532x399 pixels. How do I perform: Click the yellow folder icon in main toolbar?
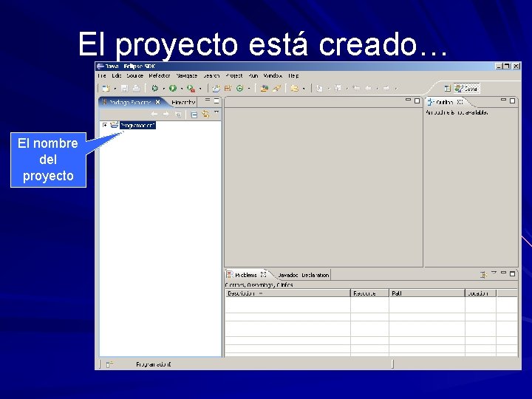click(295, 89)
